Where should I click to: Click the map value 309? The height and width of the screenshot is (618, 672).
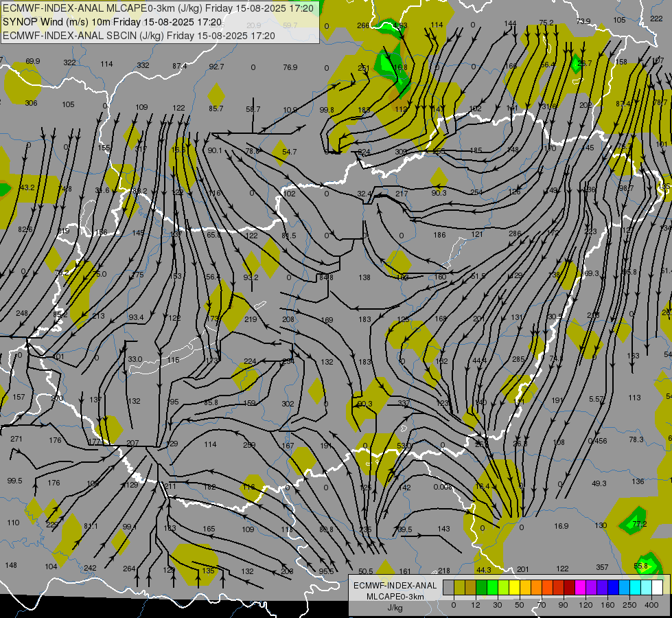(401, 152)
